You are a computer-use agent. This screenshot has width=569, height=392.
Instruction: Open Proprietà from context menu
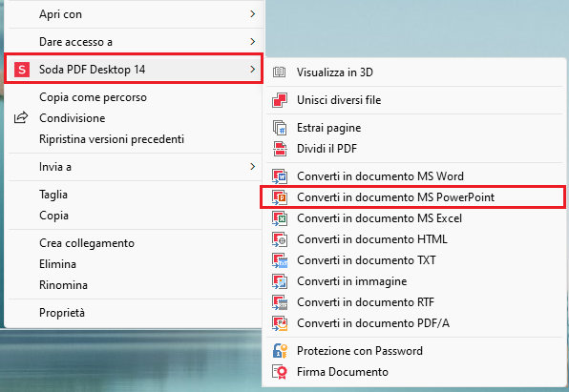pyautogui.click(x=62, y=313)
